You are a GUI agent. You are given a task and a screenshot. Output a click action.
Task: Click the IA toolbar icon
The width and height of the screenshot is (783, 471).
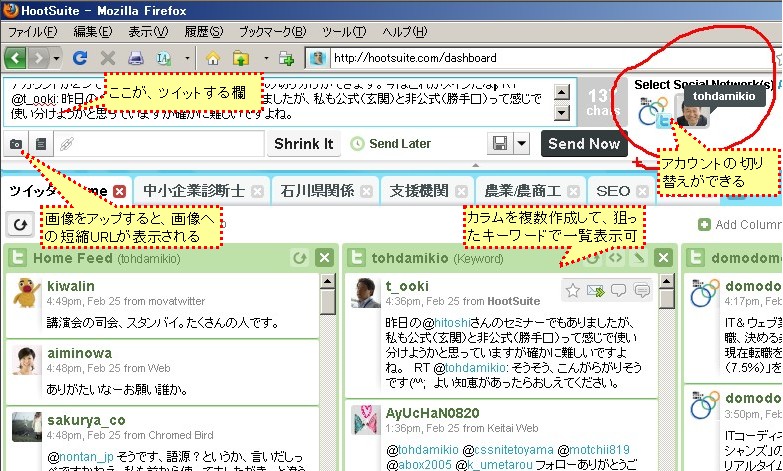[x=164, y=58]
